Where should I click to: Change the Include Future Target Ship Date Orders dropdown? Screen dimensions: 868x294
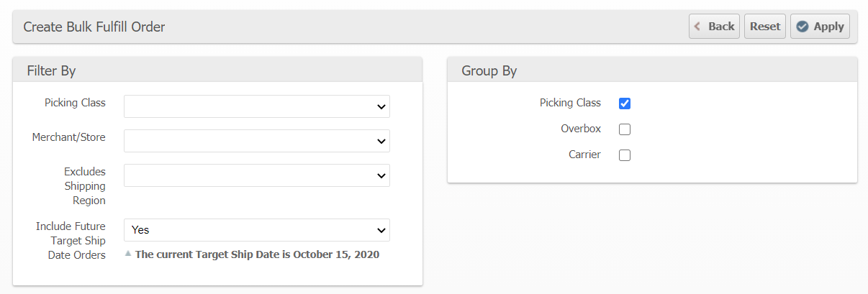pos(257,230)
